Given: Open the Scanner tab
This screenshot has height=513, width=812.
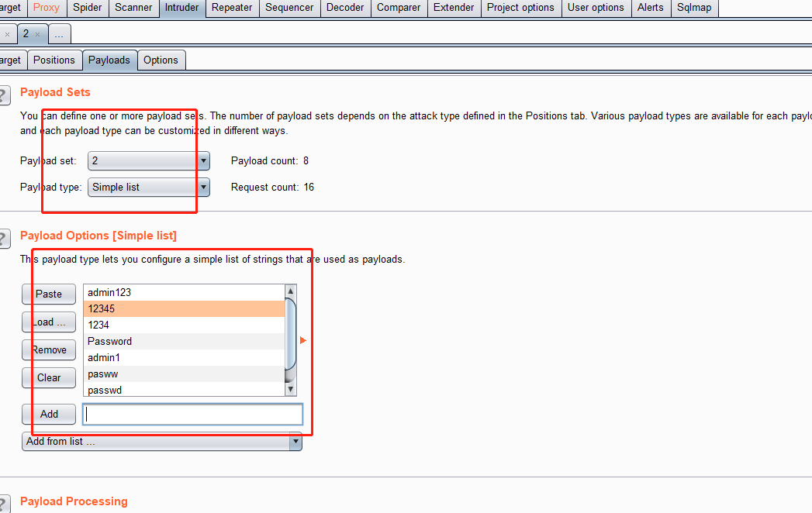Looking at the screenshot, I should tap(133, 8).
